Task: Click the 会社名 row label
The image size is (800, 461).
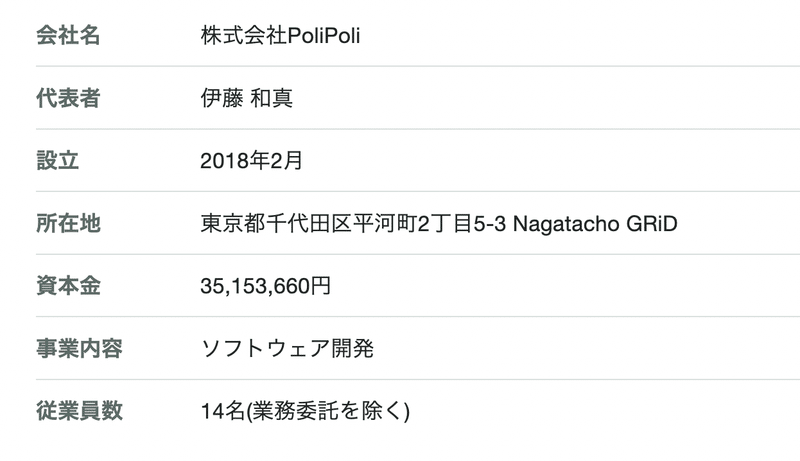Action: point(68,36)
